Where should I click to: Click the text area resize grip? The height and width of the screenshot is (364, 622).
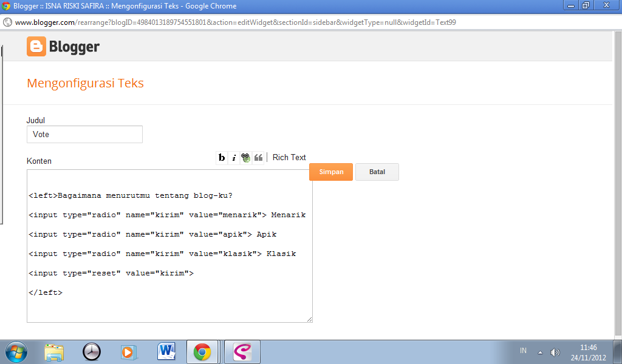309,319
